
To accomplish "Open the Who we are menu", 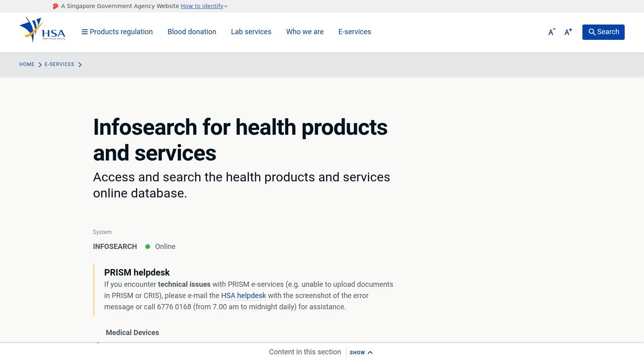I will click(x=305, y=32).
